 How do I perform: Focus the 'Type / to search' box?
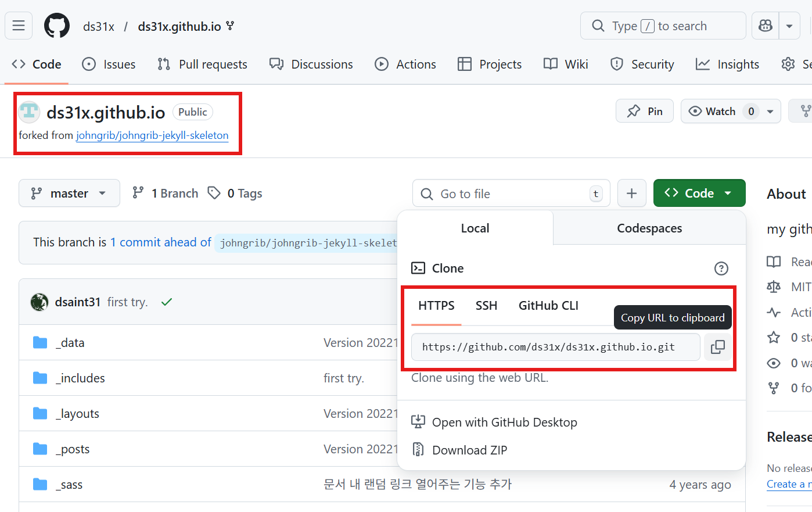coord(663,26)
